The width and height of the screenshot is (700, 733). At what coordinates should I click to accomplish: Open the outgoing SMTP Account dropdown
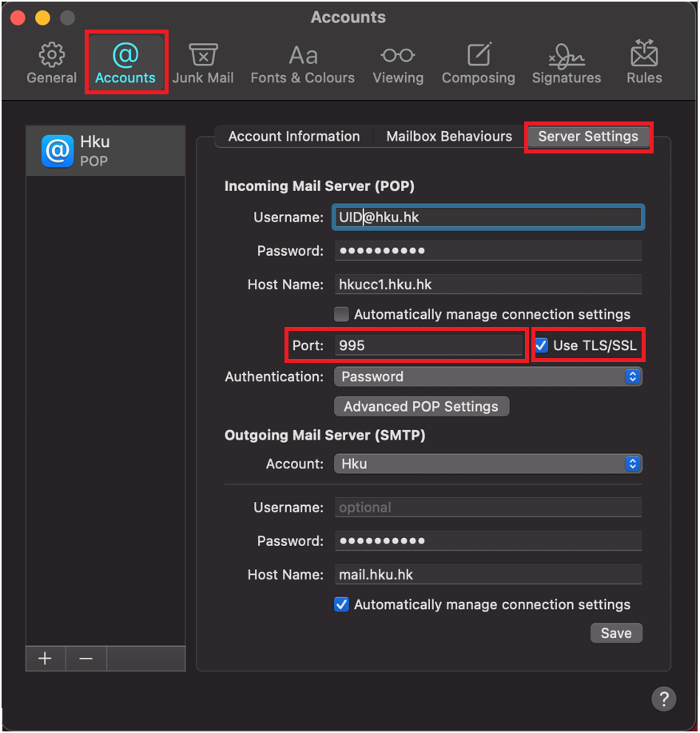click(x=488, y=464)
